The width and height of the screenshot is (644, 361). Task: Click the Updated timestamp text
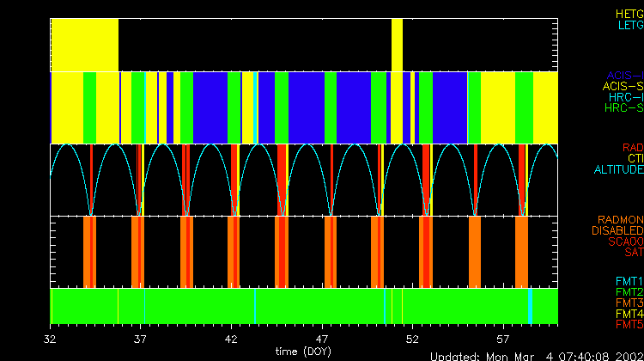pyautogui.click(x=535, y=355)
